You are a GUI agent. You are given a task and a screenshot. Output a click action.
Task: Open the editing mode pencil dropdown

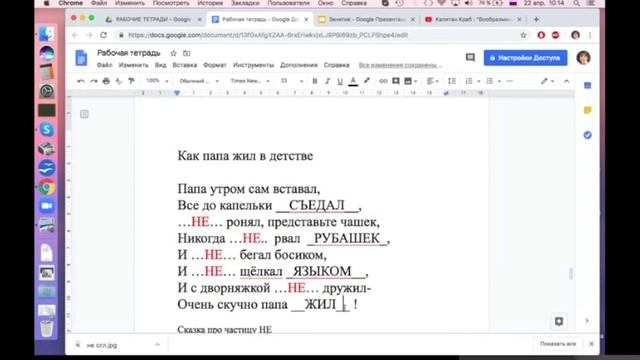point(547,81)
